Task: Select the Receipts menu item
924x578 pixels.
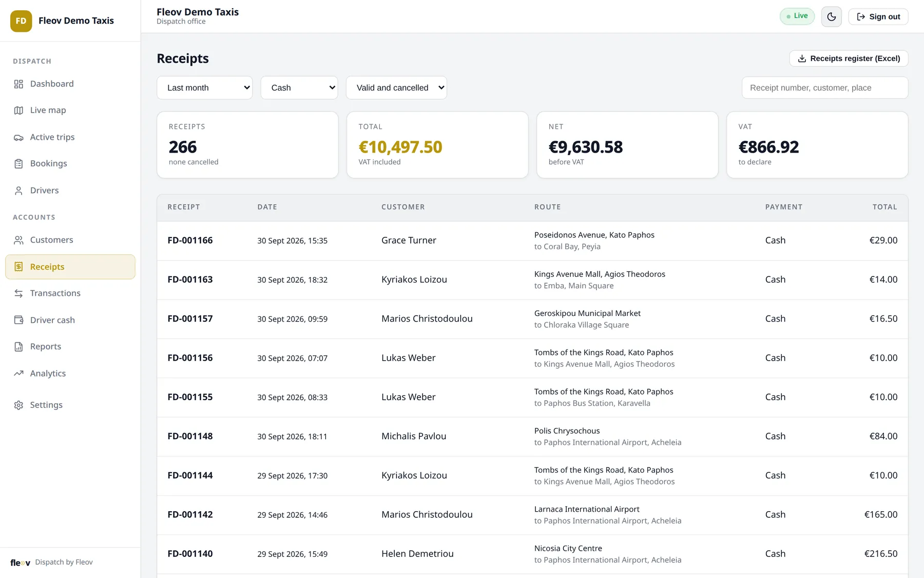Action: pyautogui.click(x=70, y=267)
